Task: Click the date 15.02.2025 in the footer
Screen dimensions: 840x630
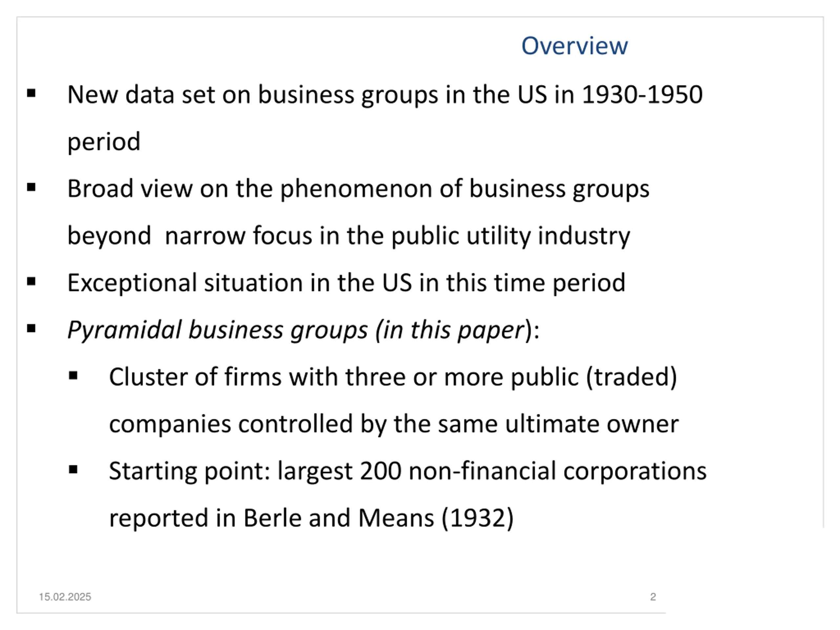Action: pyautogui.click(x=65, y=597)
